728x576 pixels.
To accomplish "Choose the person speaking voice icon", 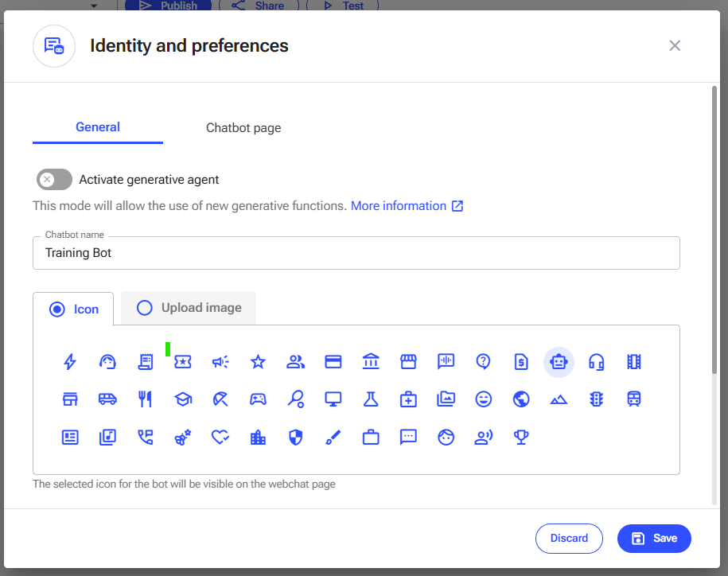I will tap(484, 438).
